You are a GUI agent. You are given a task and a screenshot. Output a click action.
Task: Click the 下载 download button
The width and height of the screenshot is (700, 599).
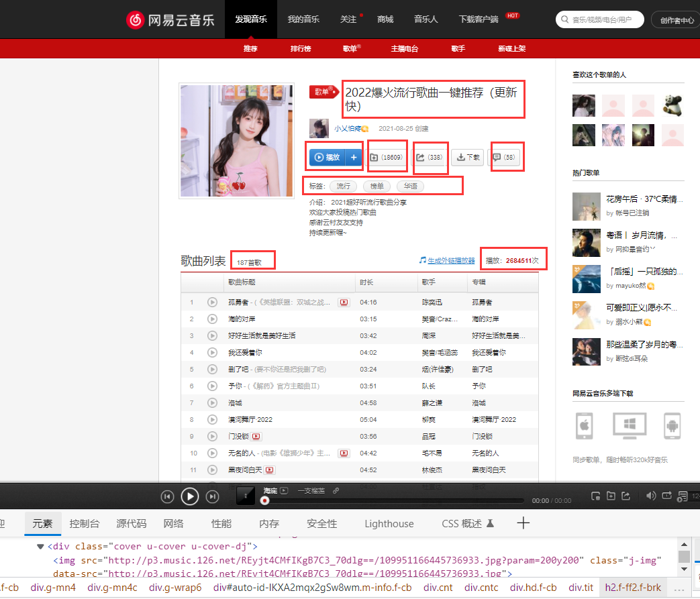click(468, 157)
